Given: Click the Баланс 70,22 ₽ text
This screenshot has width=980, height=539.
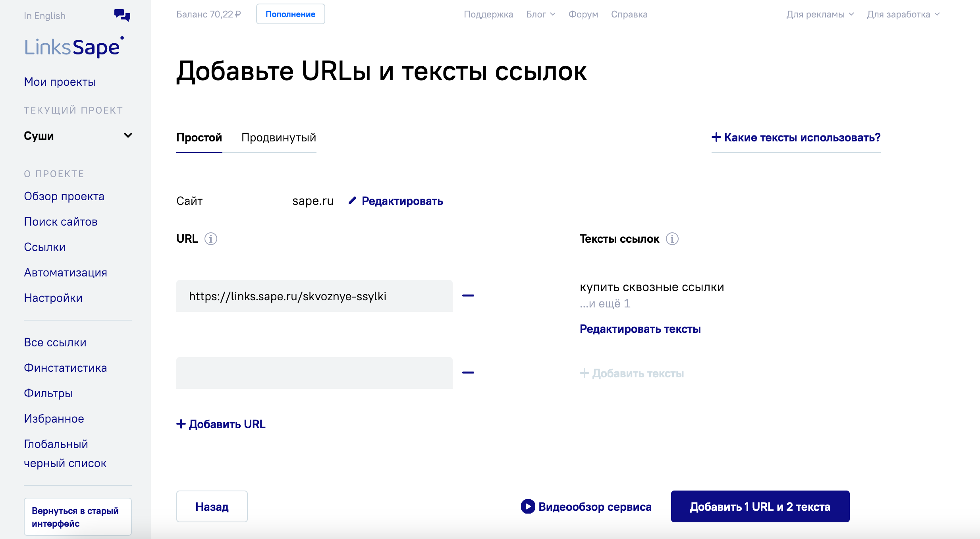Looking at the screenshot, I should 208,14.
